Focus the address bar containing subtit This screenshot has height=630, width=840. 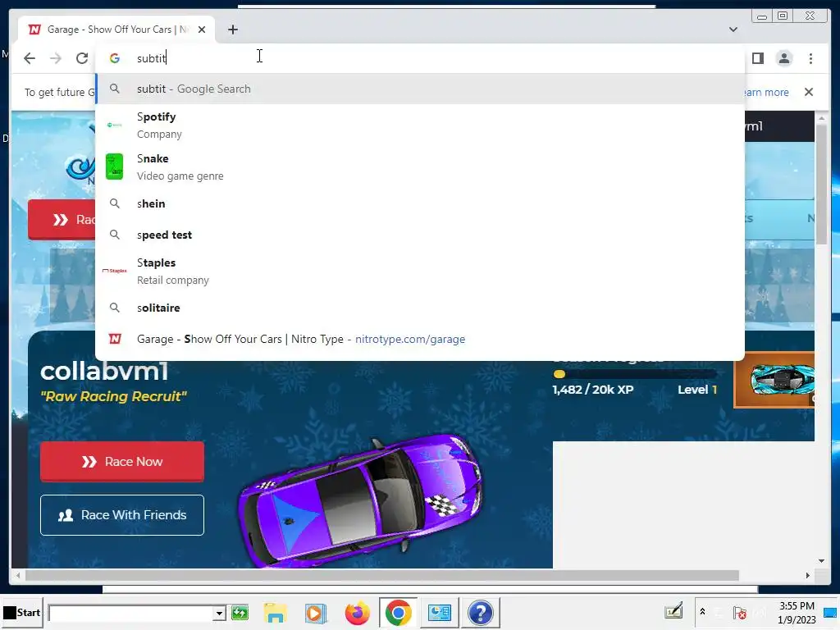point(419,58)
